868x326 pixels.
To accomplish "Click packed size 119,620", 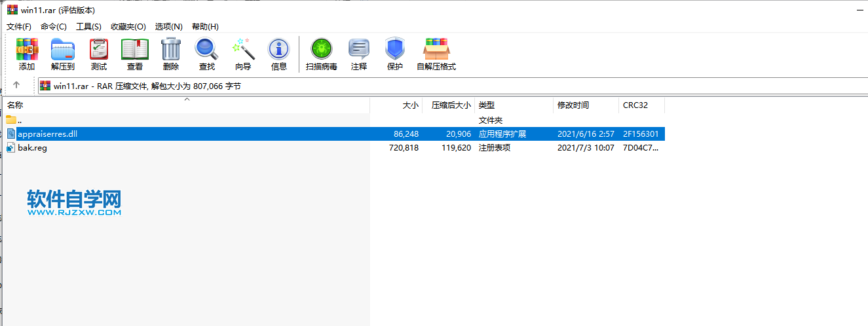I will pyautogui.click(x=456, y=147).
